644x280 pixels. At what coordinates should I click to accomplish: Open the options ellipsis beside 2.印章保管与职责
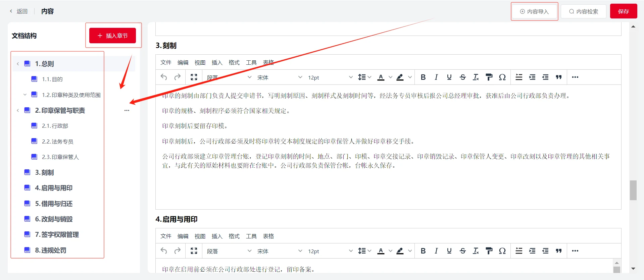click(x=127, y=110)
